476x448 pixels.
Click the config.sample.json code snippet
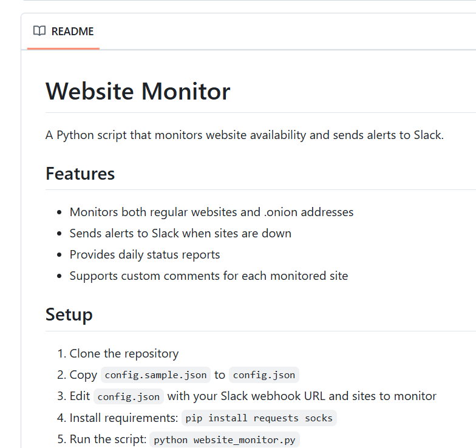tap(155, 375)
